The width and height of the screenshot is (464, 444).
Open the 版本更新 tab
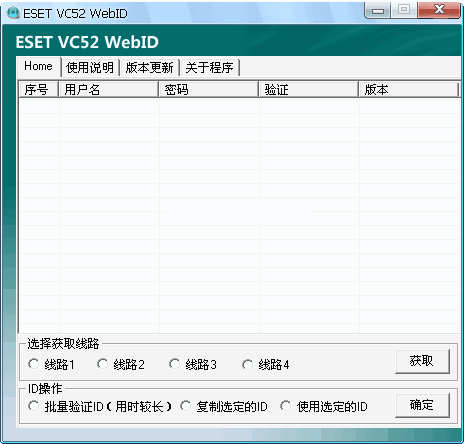(150, 68)
